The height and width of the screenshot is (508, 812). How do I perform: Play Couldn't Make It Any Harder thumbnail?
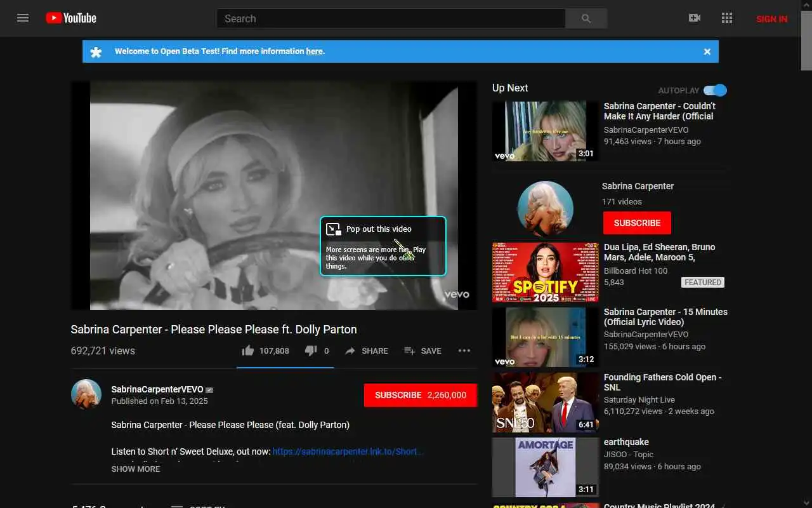[546, 131]
